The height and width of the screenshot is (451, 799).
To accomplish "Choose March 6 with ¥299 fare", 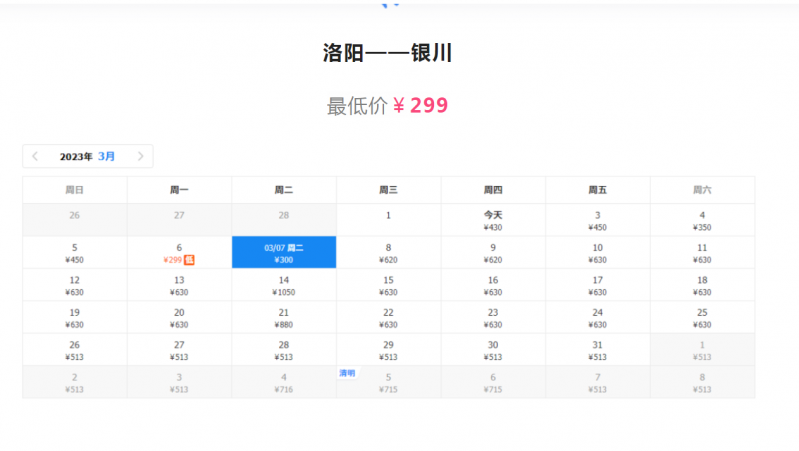I will coord(179,253).
